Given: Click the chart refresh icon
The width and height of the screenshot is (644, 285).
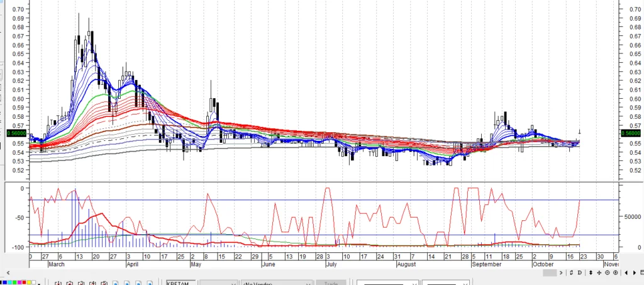Looking at the screenshot, I should (x=571, y=272).
